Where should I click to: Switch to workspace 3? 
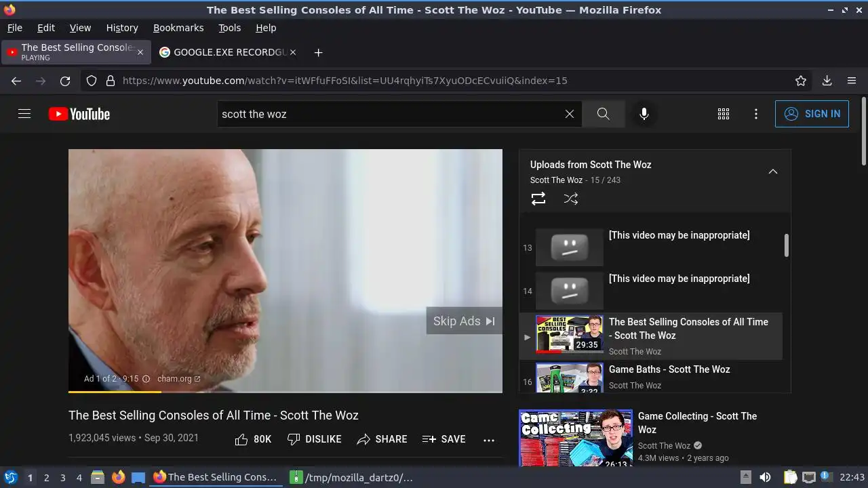pos(63,478)
